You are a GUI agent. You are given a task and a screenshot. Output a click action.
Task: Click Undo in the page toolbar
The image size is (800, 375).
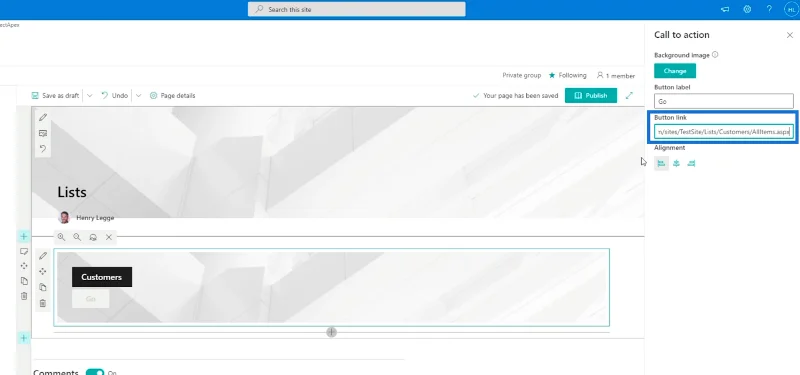(x=114, y=95)
